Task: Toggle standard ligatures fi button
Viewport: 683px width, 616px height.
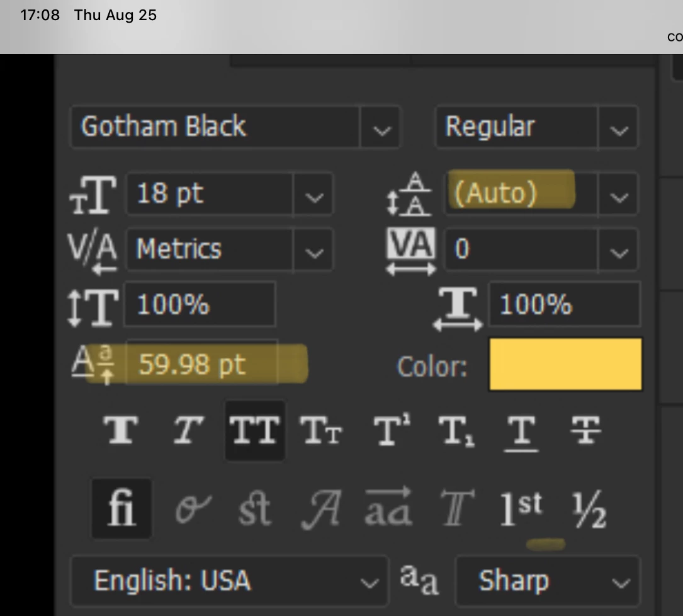Action: [x=121, y=508]
